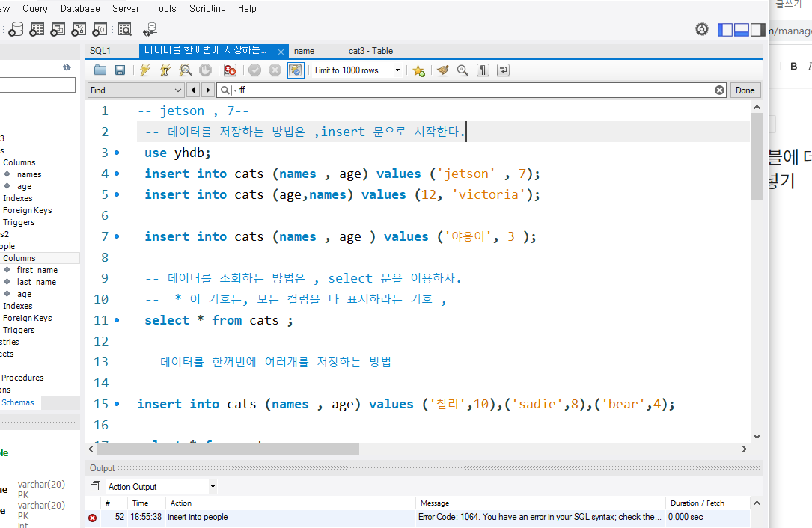This screenshot has width=812, height=528.
Task: Click the commit transaction checkmark icon
Action: click(254, 70)
